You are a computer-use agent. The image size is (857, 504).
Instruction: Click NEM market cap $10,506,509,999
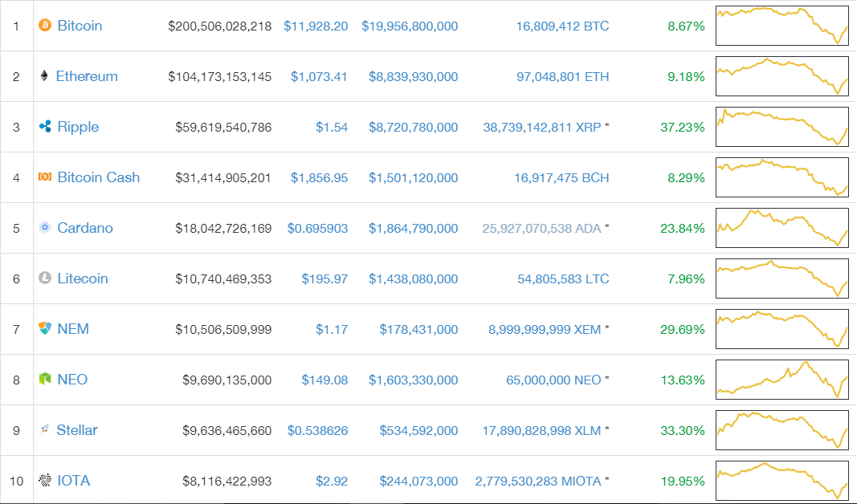(223, 329)
